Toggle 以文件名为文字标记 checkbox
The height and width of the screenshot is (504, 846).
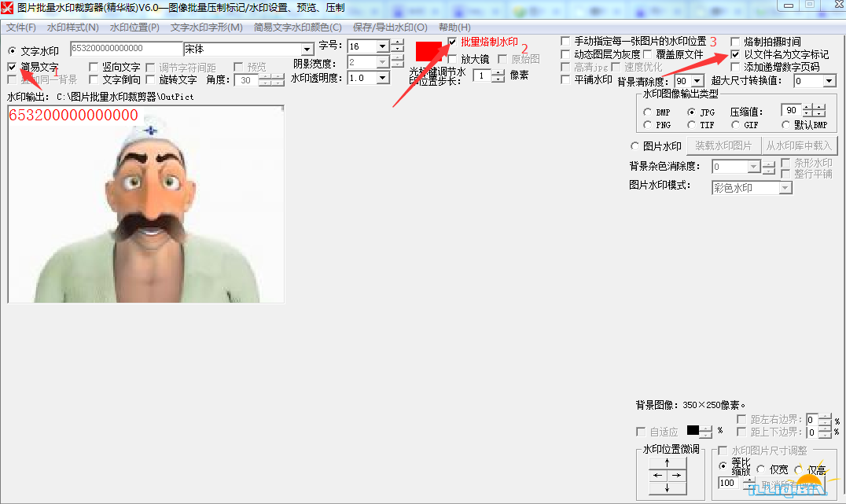(735, 54)
